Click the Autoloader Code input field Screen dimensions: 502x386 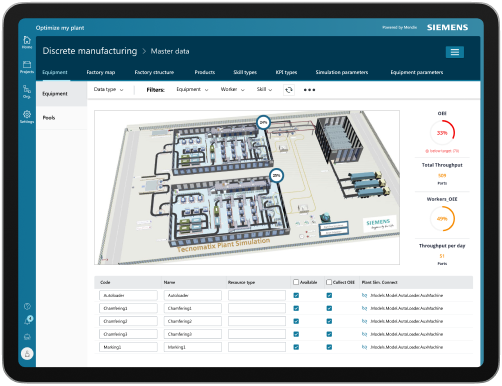coord(128,295)
